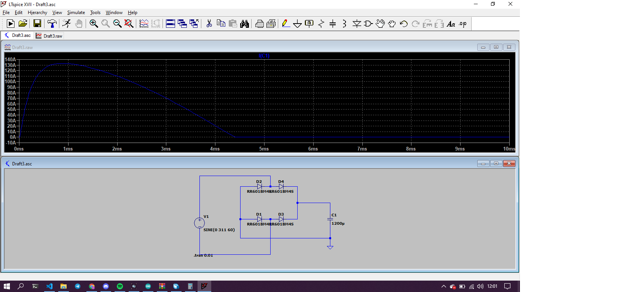Select the Place Inductor tool
This screenshot has height=292, width=644.
click(344, 24)
